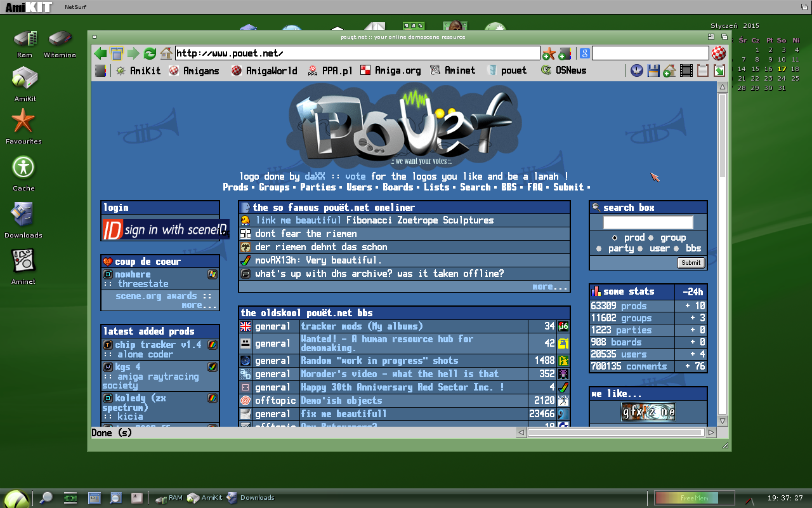Open the AmigaWorld bookmark
This screenshot has width=812, height=508.
click(x=265, y=70)
